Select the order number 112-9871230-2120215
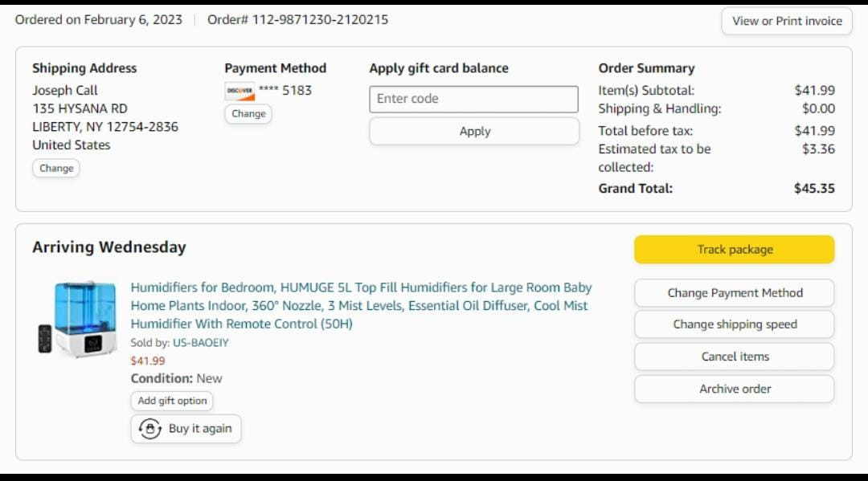The image size is (868, 481). tap(320, 20)
